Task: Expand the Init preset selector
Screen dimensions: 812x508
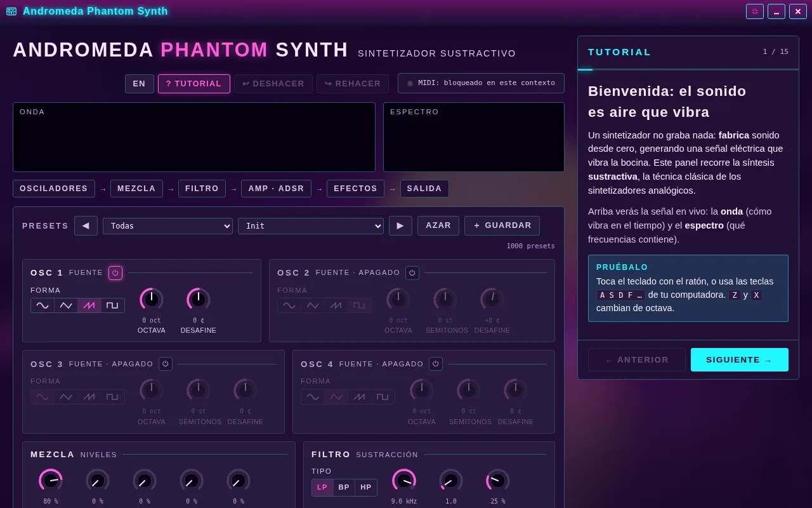Action: (311, 226)
